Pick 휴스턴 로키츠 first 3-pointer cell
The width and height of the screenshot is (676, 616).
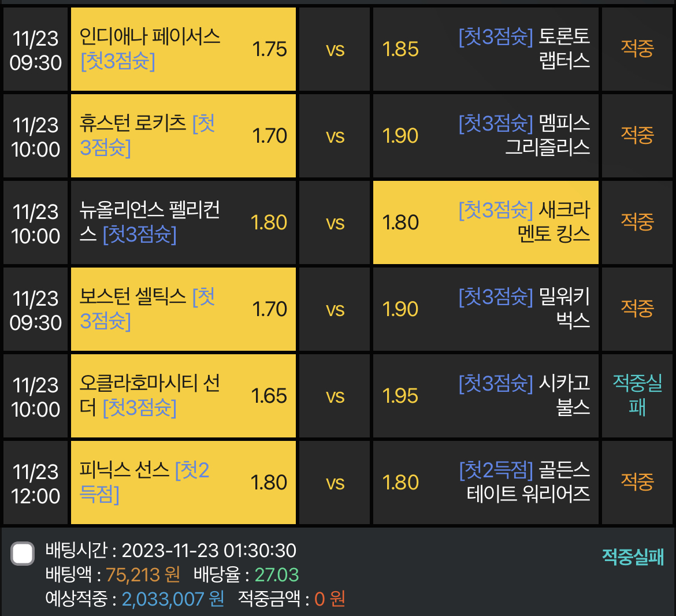(183, 136)
